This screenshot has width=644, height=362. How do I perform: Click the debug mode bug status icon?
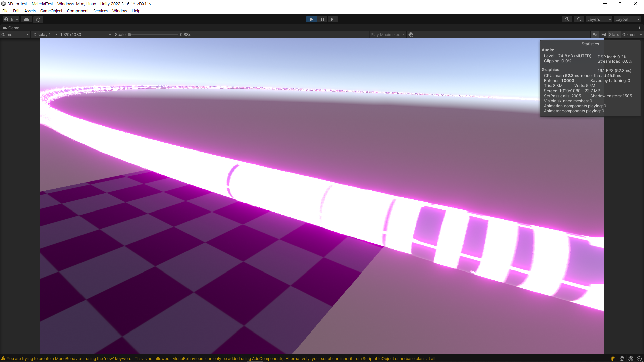tap(613, 359)
